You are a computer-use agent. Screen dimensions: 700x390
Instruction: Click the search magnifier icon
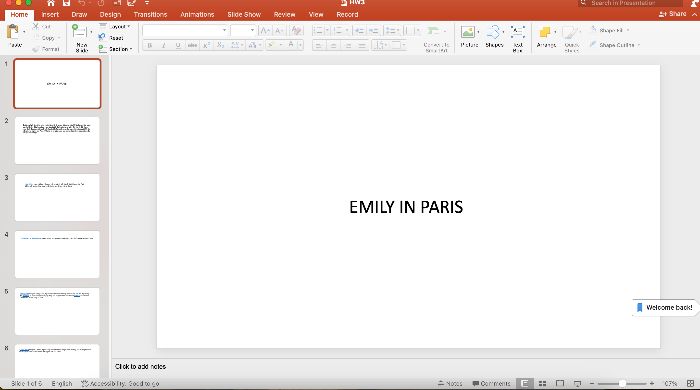click(583, 3)
